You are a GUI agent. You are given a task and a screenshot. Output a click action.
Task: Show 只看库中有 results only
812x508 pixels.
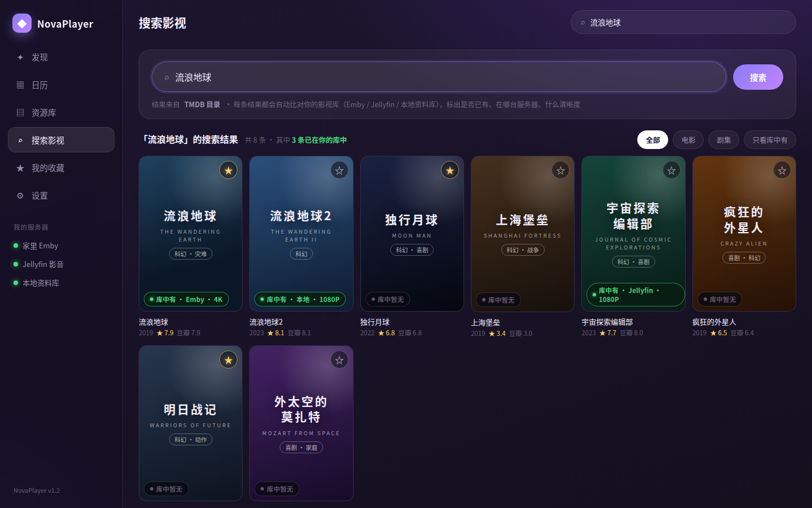click(x=770, y=140)
